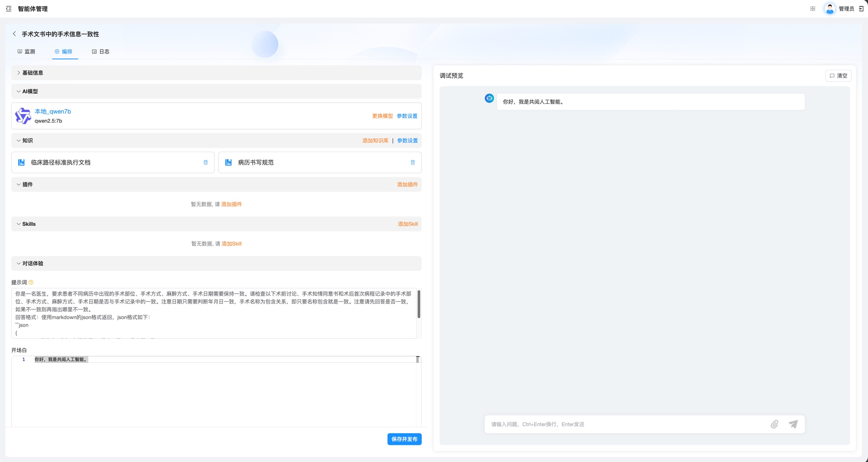Collapse the 知识 section
Screen dimensions: 868x462
[x=19, y=141]
